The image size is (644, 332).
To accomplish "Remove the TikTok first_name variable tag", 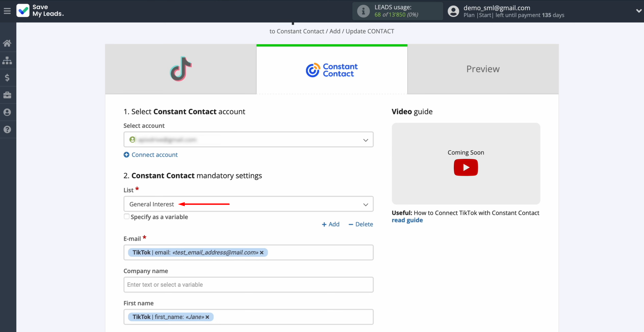I will (207, 317).
